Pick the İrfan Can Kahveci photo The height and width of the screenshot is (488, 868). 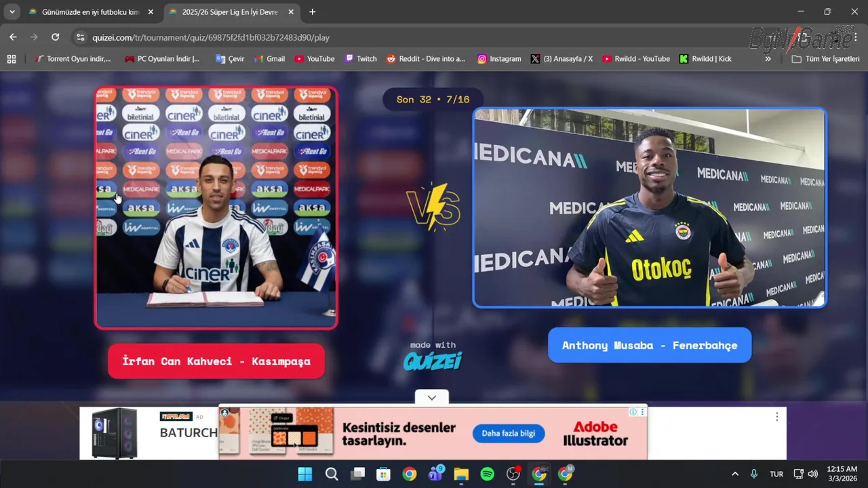216,207
